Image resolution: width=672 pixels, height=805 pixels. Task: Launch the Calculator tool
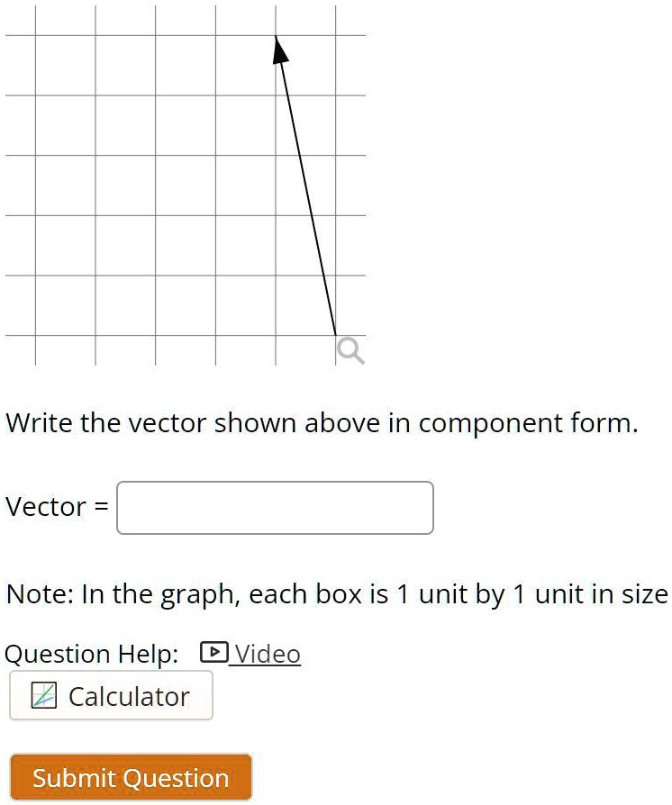click(110, 695)
